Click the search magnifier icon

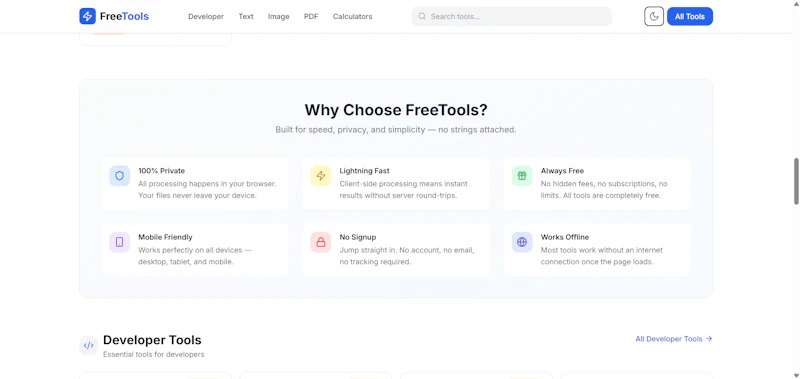point(422,16)
